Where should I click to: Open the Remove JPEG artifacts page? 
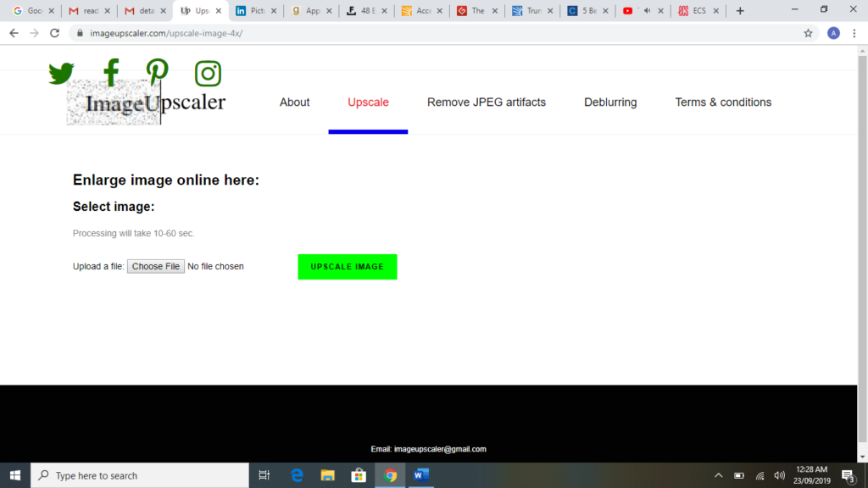point(487,102)
